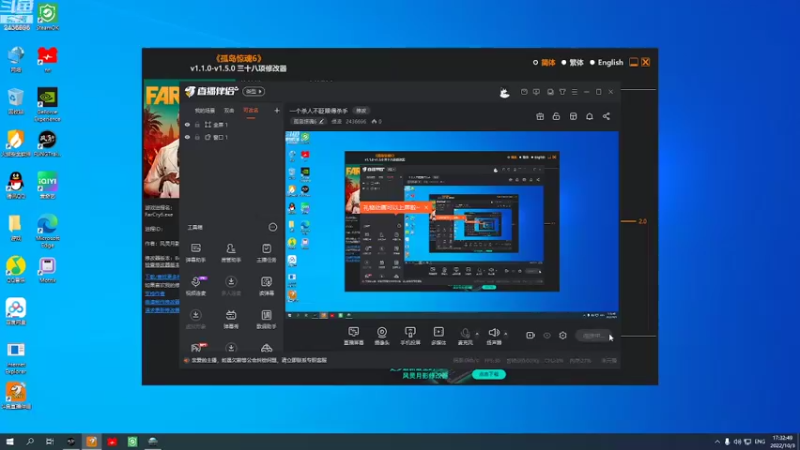Open the ENG input language selector
The image size is (800, 450).
(x=760, y=441)
